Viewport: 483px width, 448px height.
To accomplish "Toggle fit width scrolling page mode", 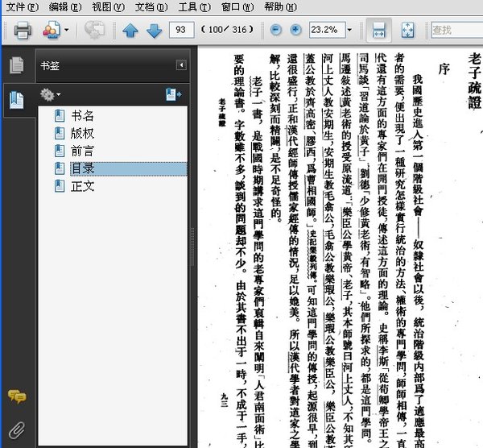I will (380, 30).
